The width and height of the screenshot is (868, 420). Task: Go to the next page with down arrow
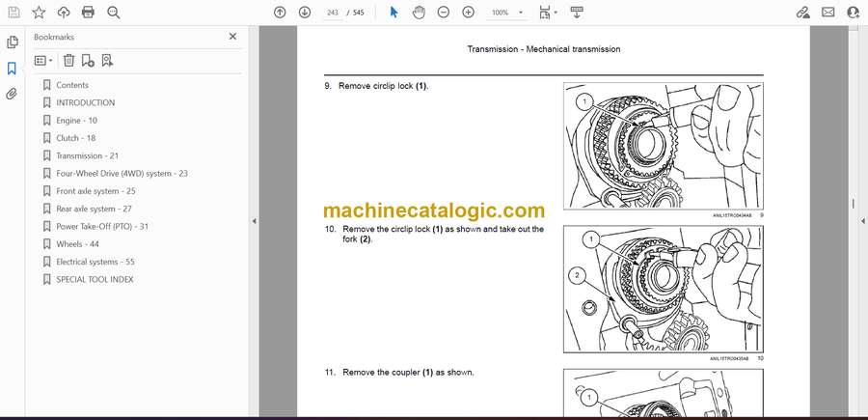point(305,13)
